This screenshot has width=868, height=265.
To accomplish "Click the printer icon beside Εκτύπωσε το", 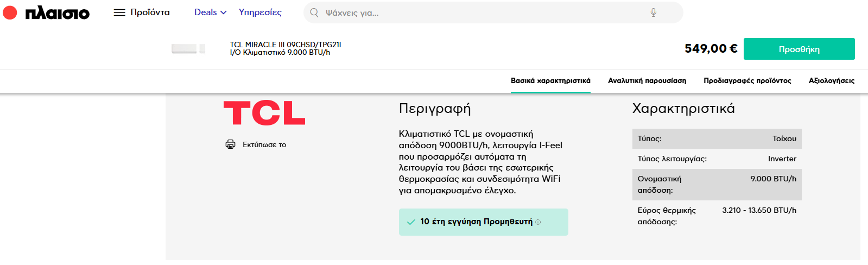I will [231, 144].
